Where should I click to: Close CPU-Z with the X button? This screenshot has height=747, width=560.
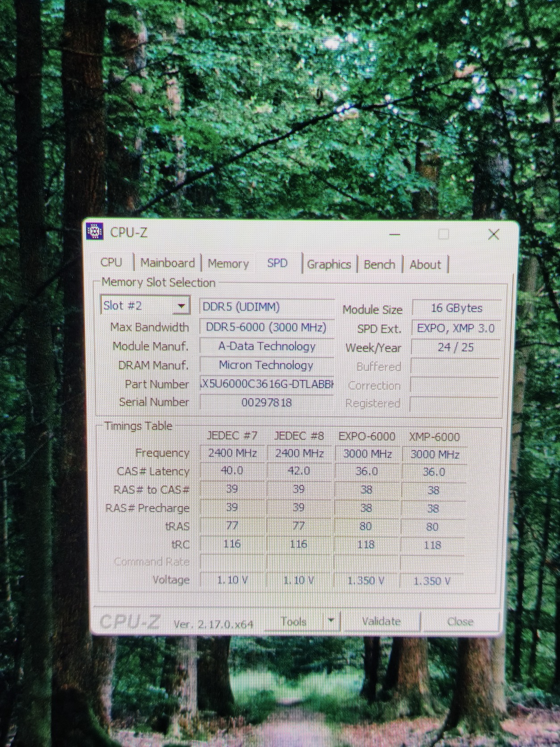(493, 234)
